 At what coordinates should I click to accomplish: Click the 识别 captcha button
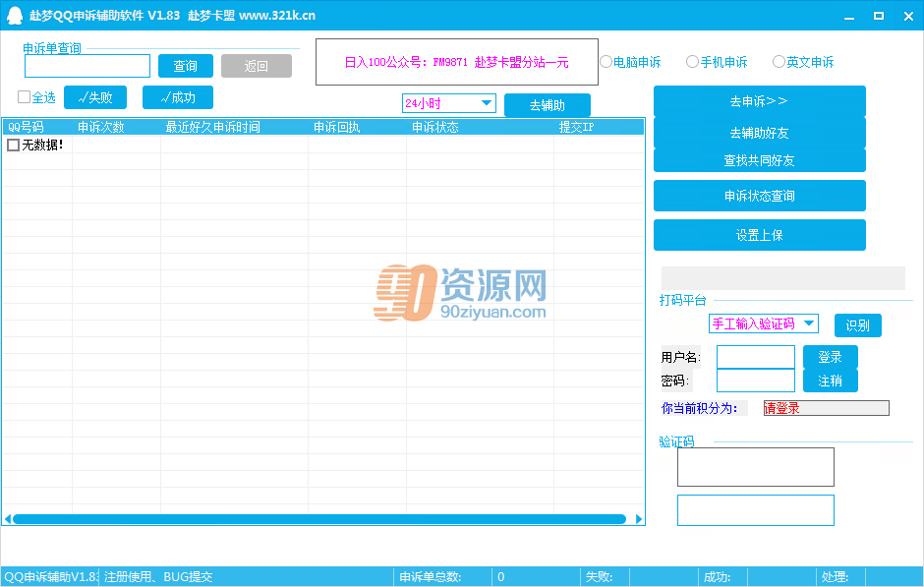tap(858, 325)
